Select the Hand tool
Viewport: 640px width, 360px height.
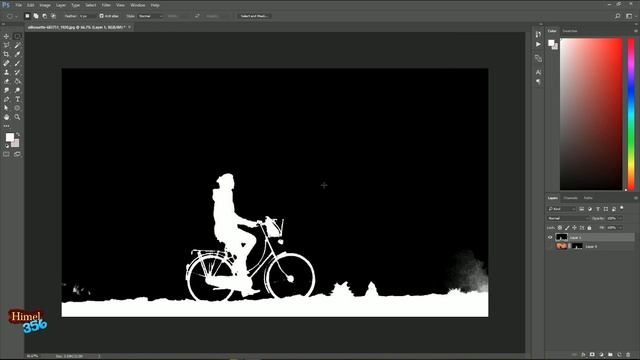tap(6, 117)
